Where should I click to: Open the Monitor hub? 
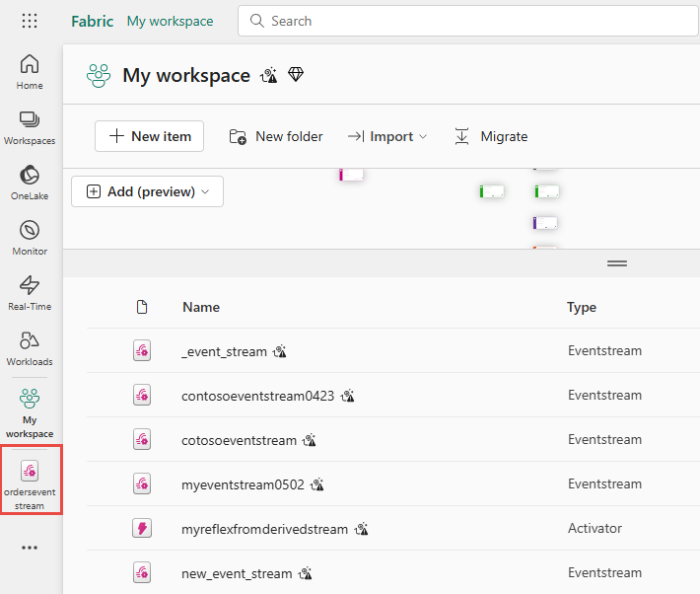(30, 238)
